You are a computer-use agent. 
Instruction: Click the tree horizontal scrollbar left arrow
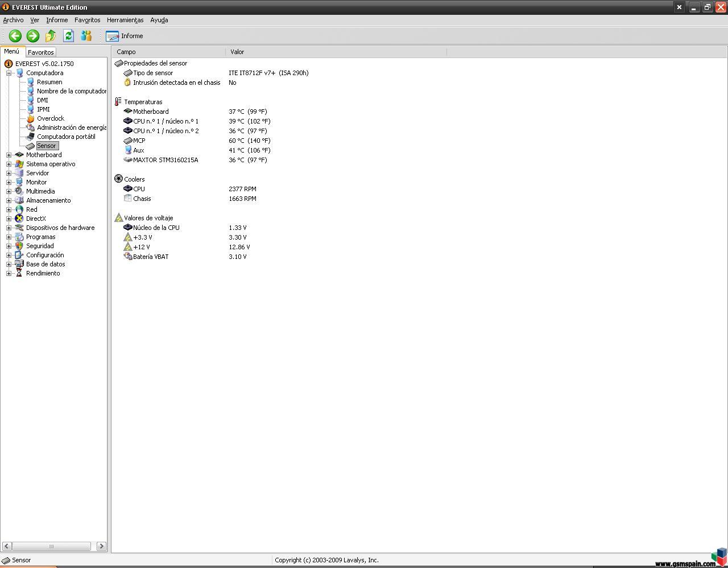tap(7, 546)
